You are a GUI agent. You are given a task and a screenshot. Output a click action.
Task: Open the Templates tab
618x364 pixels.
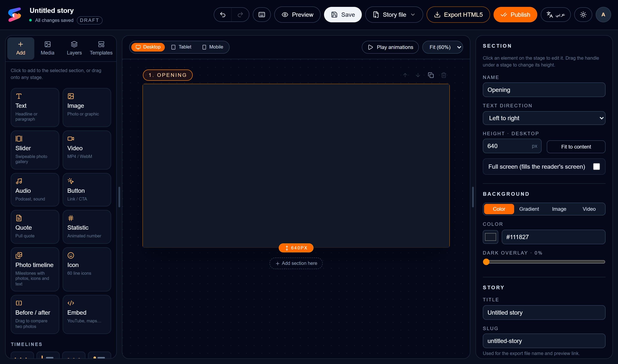[101, 48]
